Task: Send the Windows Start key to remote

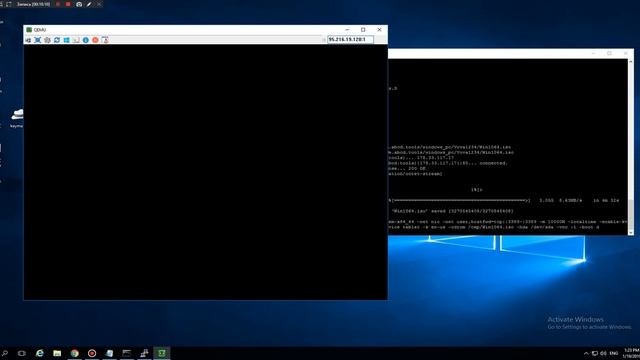Action: (x=67, y=40)
